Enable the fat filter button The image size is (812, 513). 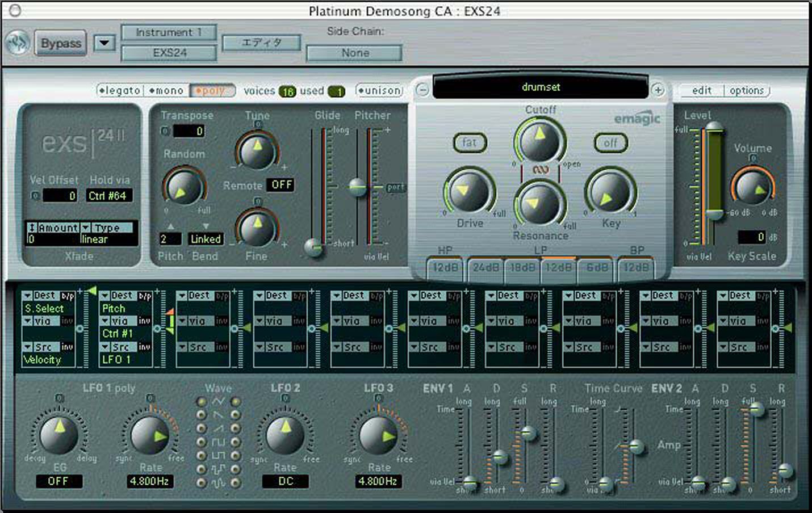click(x=470, y=142)
